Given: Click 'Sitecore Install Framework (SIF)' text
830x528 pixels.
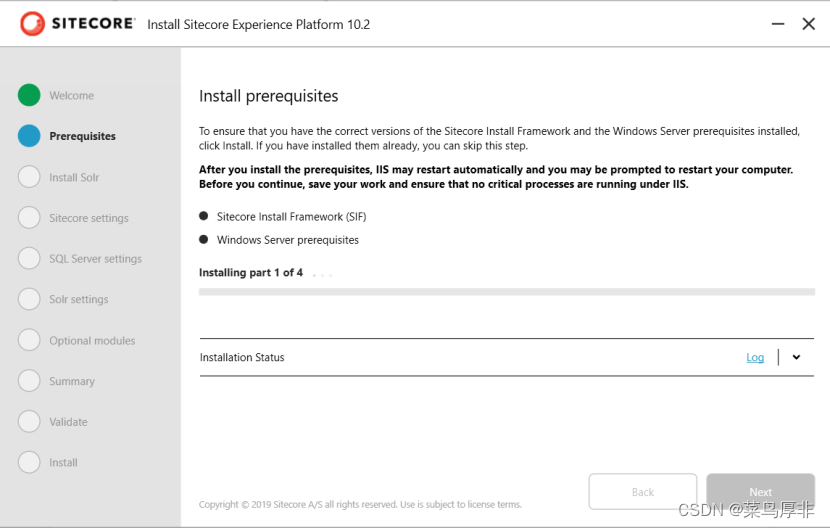Looking at the screenshot, I should click(291, 217).
